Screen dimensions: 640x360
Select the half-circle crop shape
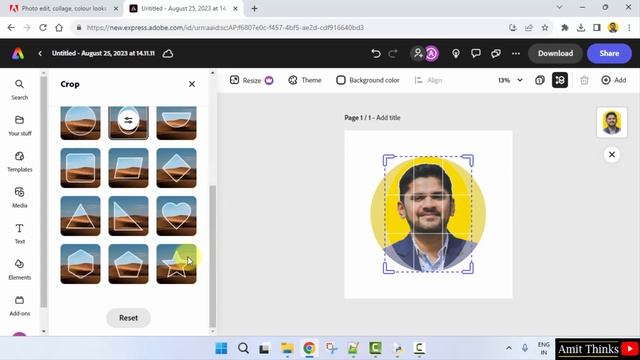coord(176,122)
